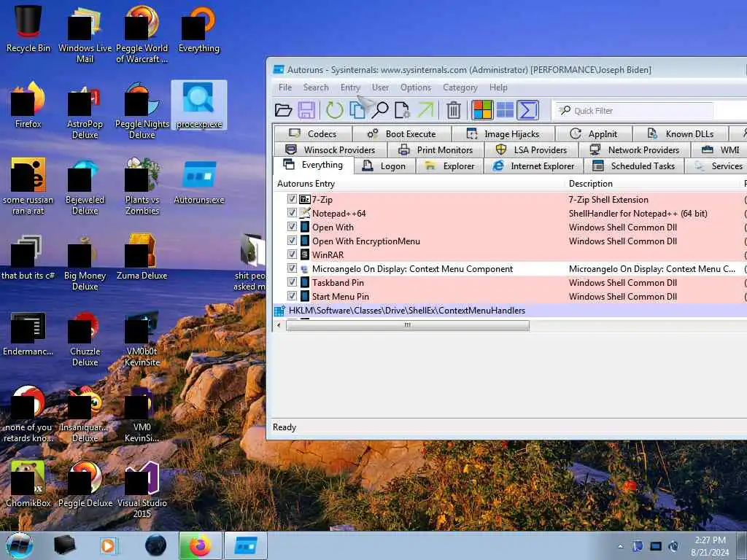Image resolution: width=747 pixels, height=560 pixels.
Task: Click the Delete trash can toolbar icon
Action: tap(454, 111)
